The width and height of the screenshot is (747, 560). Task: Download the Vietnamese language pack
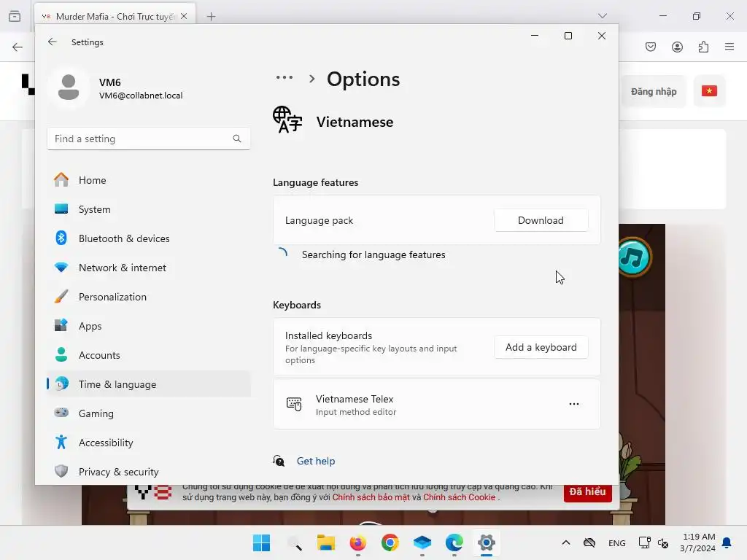click(x=541, y=220)
